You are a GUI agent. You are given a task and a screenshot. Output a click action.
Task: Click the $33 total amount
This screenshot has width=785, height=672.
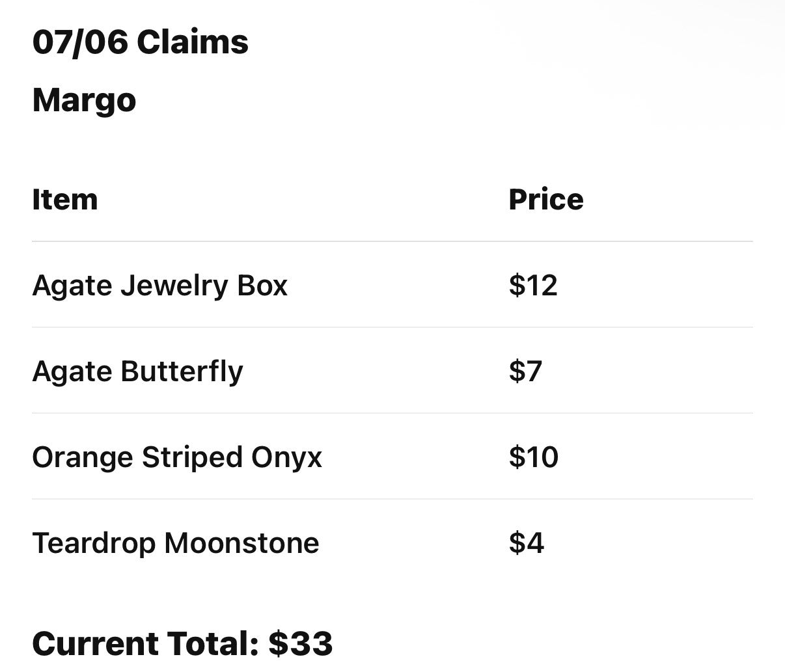pos(301,643)
